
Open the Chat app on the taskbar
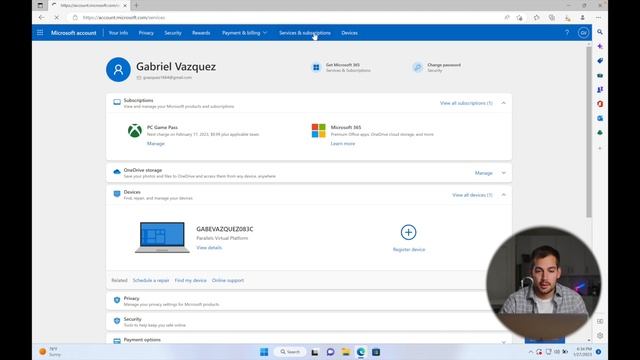(330, 352)
